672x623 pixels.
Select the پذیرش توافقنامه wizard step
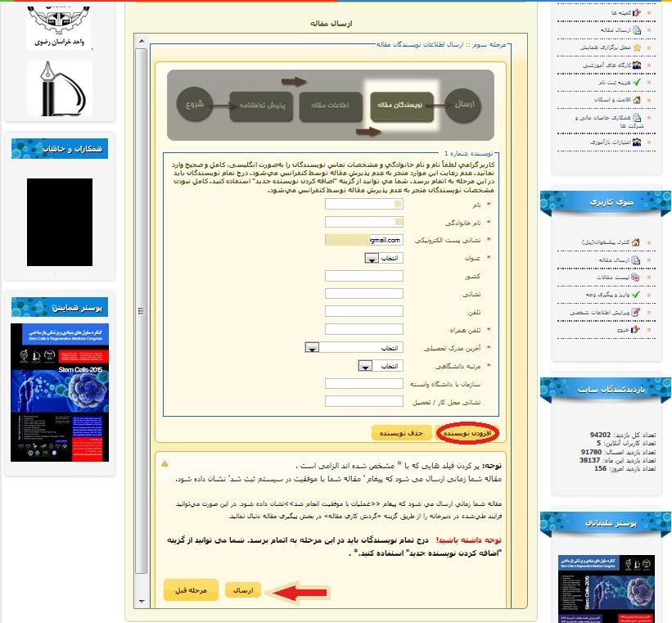[x=261, y=106]
